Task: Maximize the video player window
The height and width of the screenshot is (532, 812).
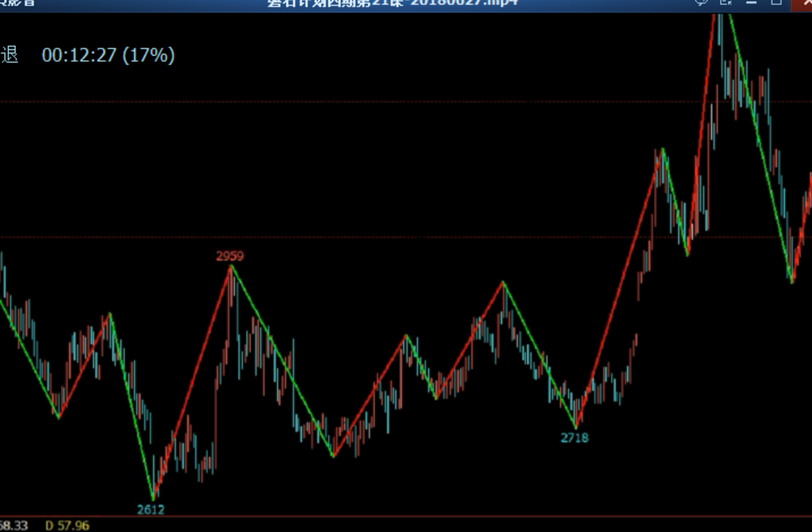Action: pos(776,2)
